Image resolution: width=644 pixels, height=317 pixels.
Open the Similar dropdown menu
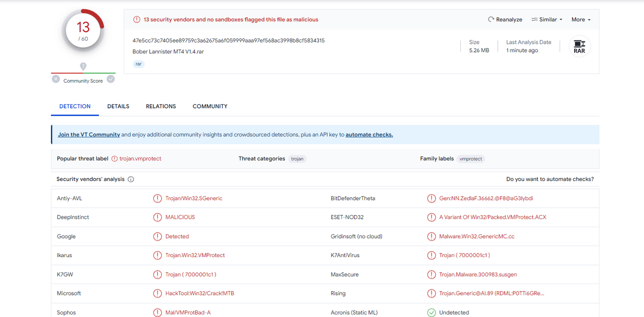pos(547,19)
